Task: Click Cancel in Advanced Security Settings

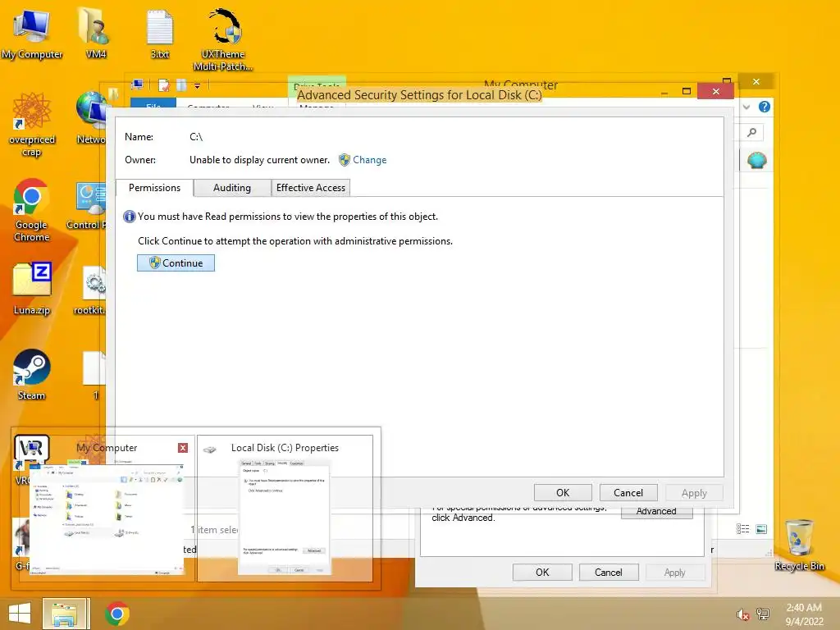Action: click(x=628, y=493)
